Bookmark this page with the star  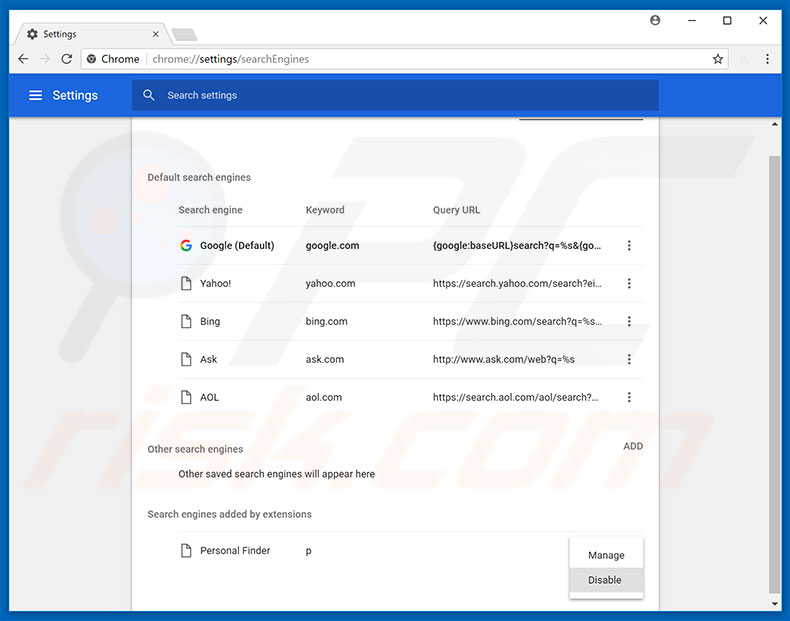(x=718, y=59)
